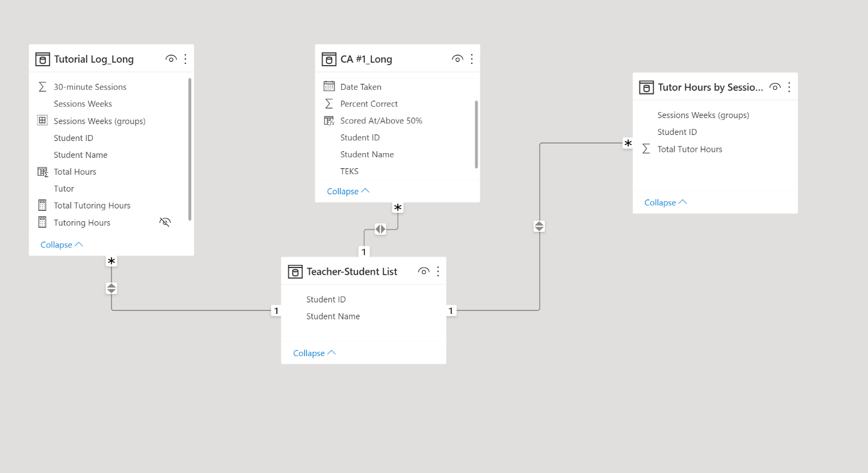Toggle visibility of CA #1_Long table

click(458, 59)
